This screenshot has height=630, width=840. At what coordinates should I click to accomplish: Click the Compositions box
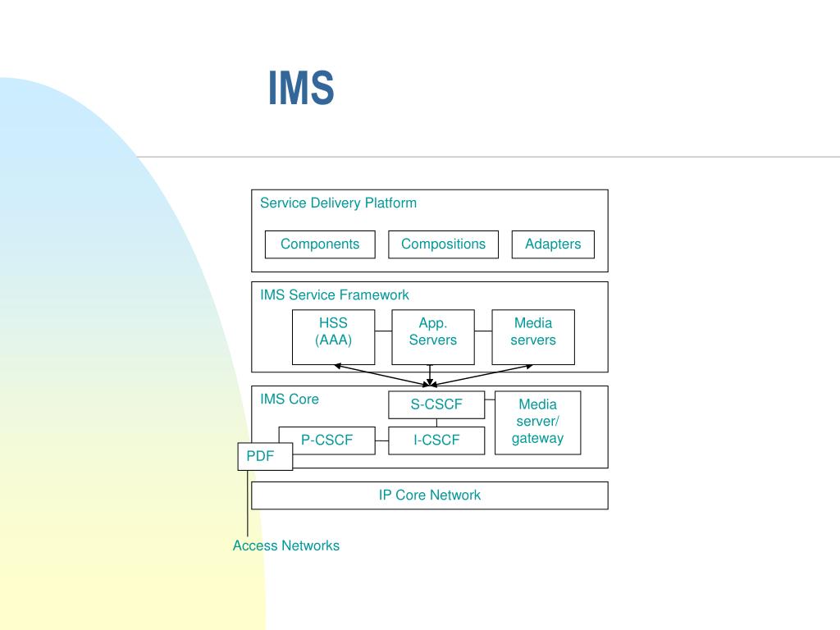click(x=443, y=244)
